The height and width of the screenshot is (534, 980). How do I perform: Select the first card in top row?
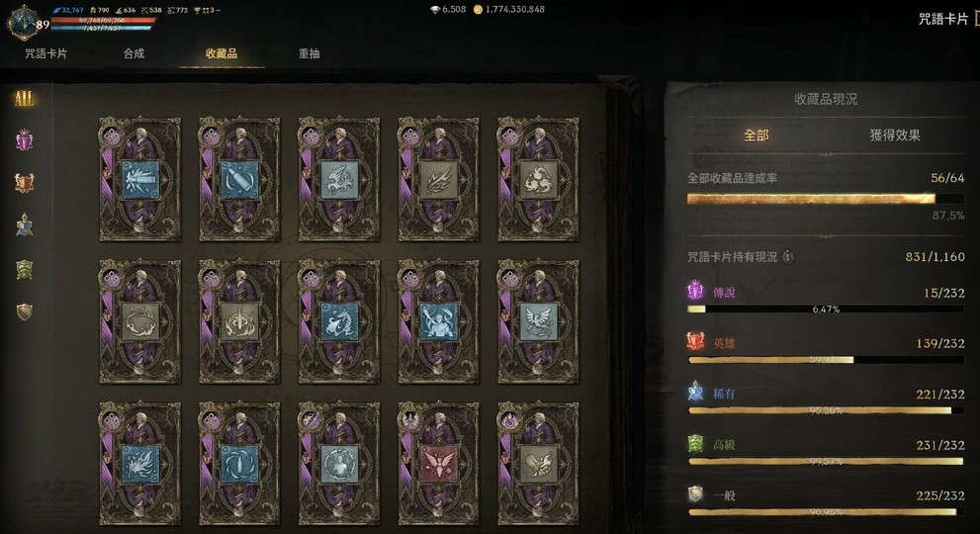(x=140, y=179)
